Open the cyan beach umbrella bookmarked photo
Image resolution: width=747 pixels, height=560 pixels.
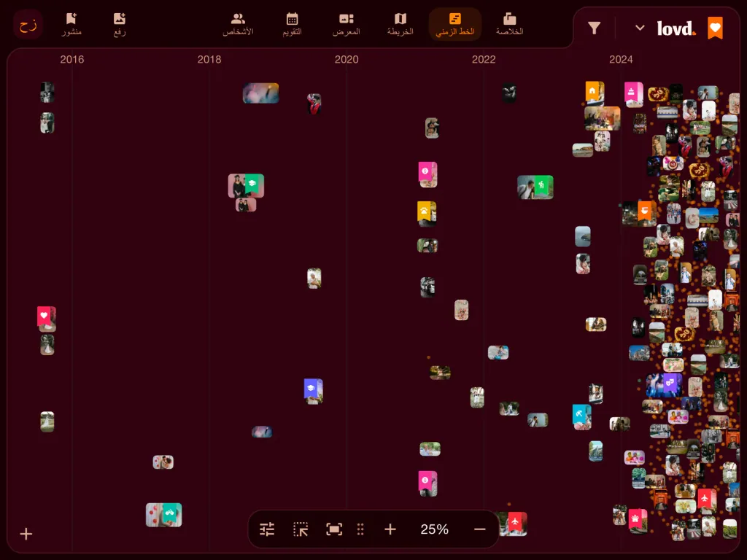(x=582, y=416)
